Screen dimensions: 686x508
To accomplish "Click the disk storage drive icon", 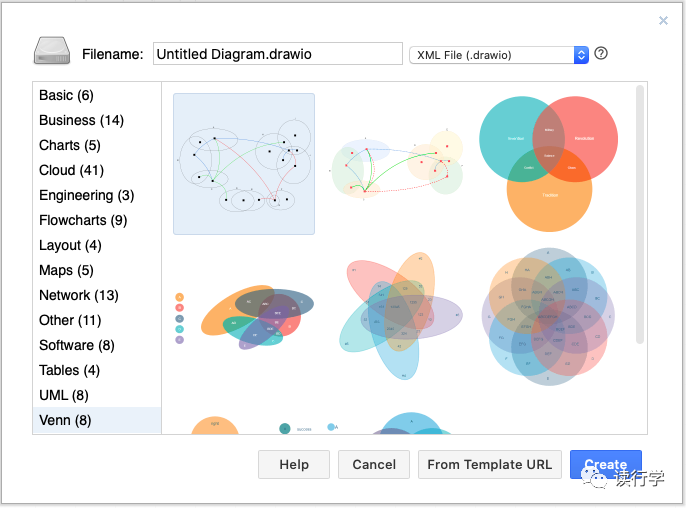I will tap(52, 51).
